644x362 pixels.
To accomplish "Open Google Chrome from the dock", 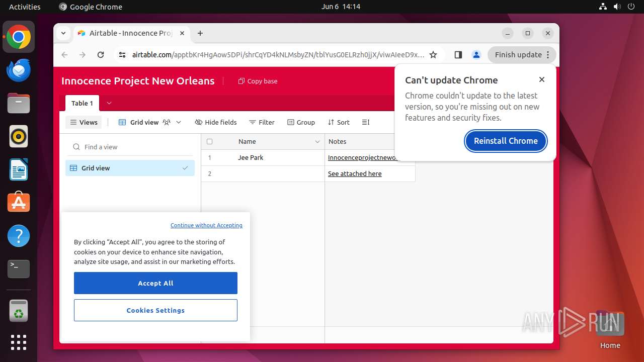I will pos(19,37).
